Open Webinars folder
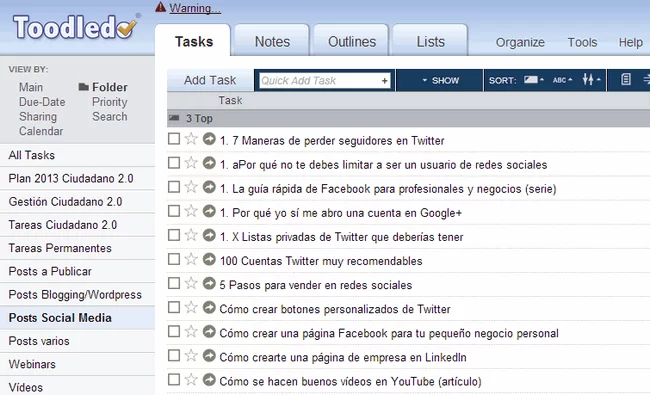This screenshot has height=395, width=650. 77,364
